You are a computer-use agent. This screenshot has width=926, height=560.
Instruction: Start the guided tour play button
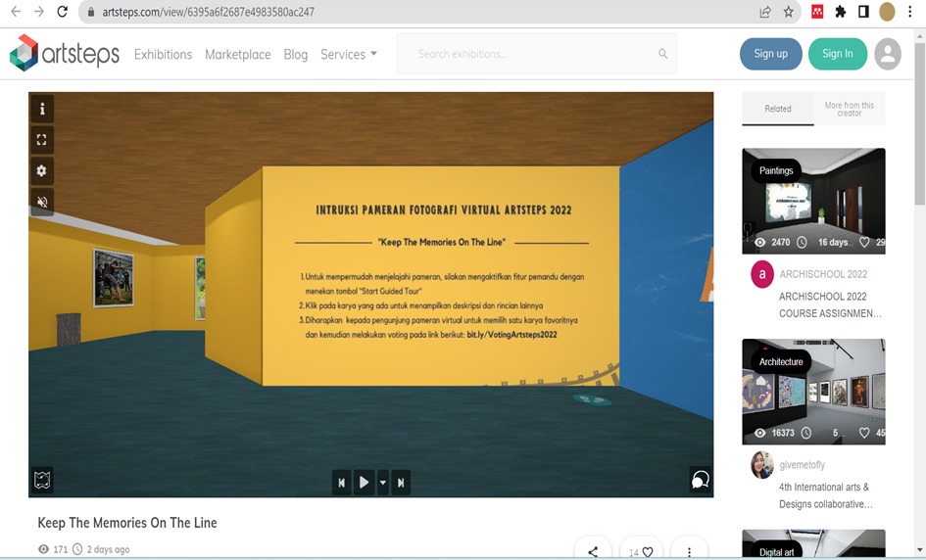(364, 482)
